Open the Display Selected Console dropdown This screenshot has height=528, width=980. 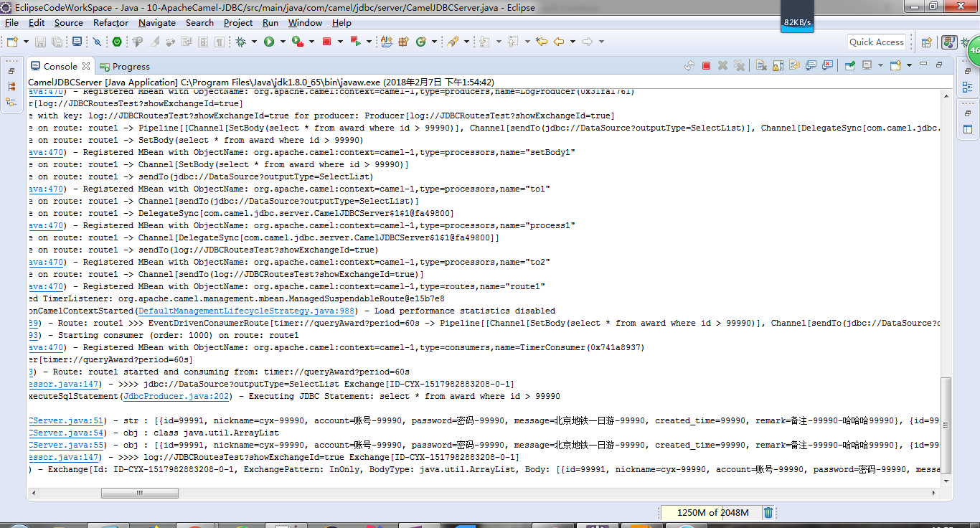[x=880, y=65]
